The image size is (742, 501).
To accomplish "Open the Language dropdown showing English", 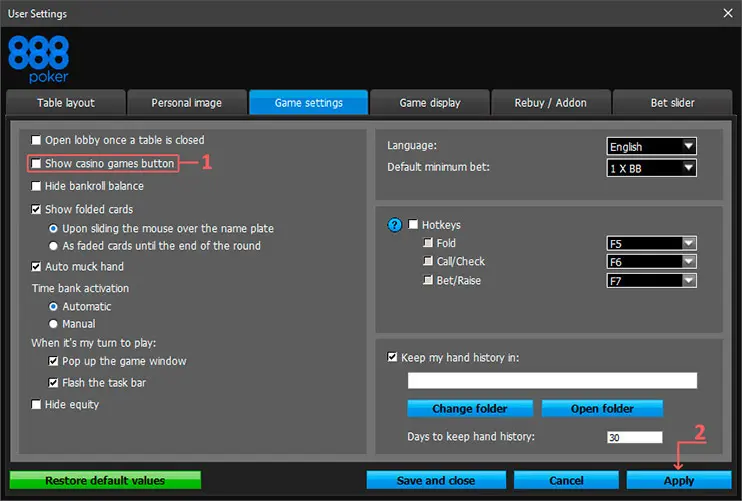I will pos(651,147).
